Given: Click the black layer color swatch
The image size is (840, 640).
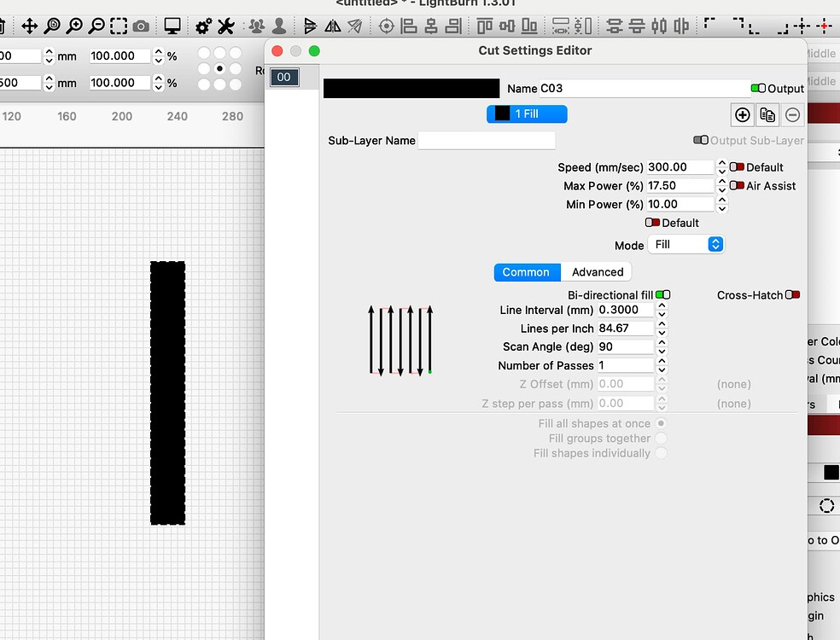Looking at the screenshot, I should click(x=411, y=88).
